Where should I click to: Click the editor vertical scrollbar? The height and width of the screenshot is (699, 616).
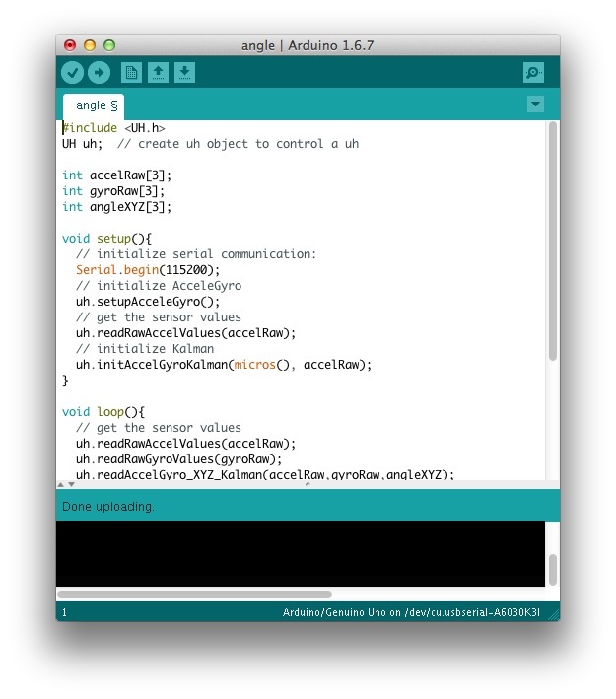click(553, 242)
